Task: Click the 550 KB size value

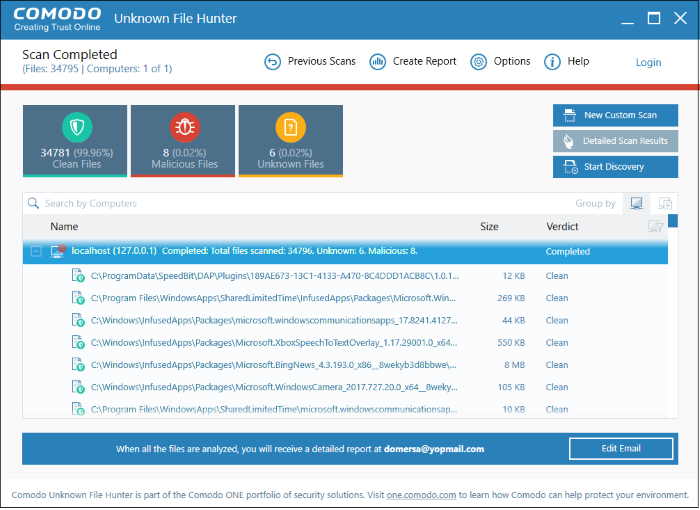Action: 511,343
